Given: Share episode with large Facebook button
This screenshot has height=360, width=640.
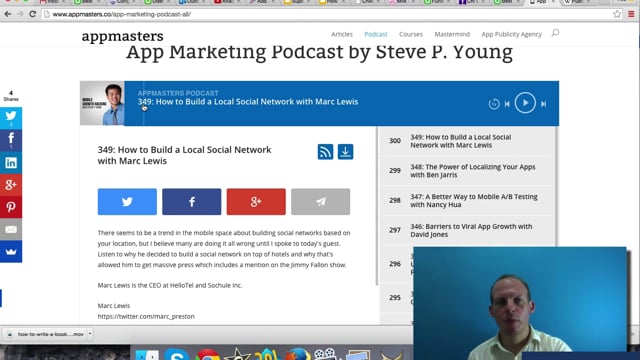Looking at the screenshot, I should point(191,202).
